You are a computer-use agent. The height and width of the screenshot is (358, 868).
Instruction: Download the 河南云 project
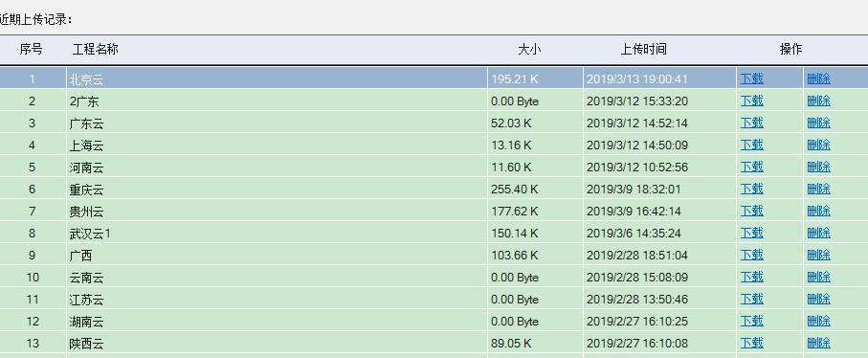pyautogui.click(x=752, y=167)
